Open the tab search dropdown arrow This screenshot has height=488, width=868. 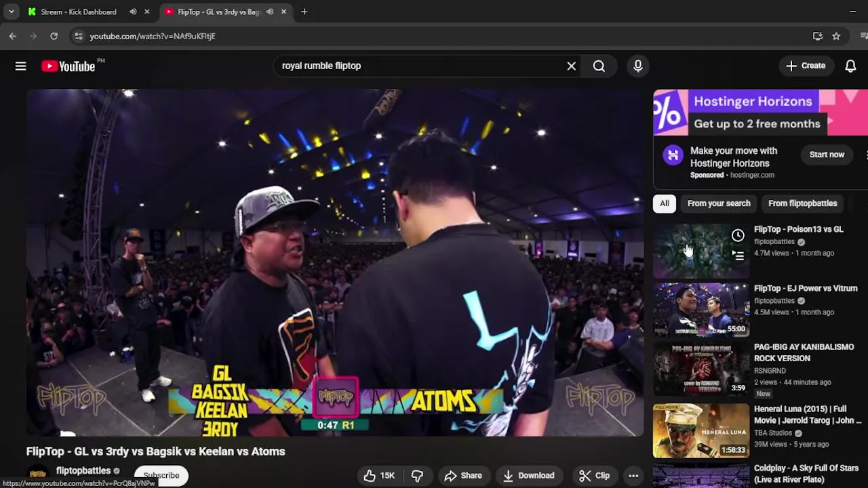[x=11, y=12]
